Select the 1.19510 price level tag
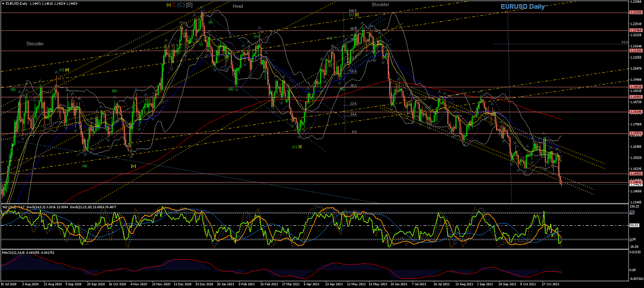The image size is (644, 288). coord(635,87)
